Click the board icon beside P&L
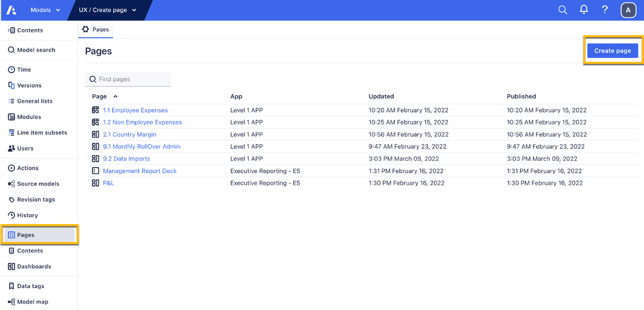This screenshot has height=310, width=644. click(x=95, y=183)
